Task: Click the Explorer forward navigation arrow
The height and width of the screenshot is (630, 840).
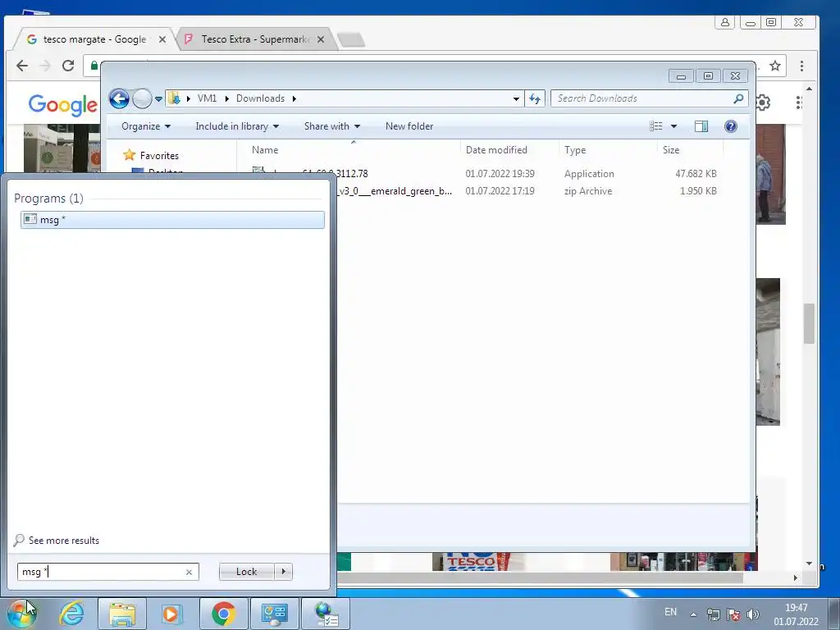Action: 142,98
